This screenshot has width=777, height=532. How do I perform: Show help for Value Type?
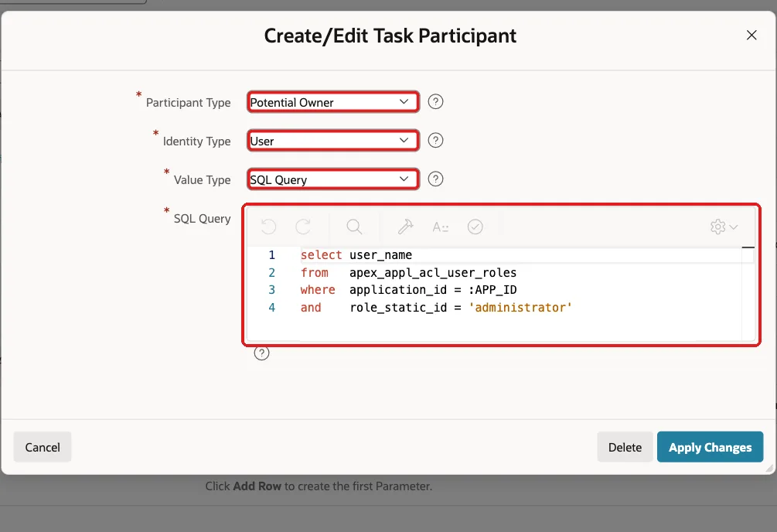435,179
